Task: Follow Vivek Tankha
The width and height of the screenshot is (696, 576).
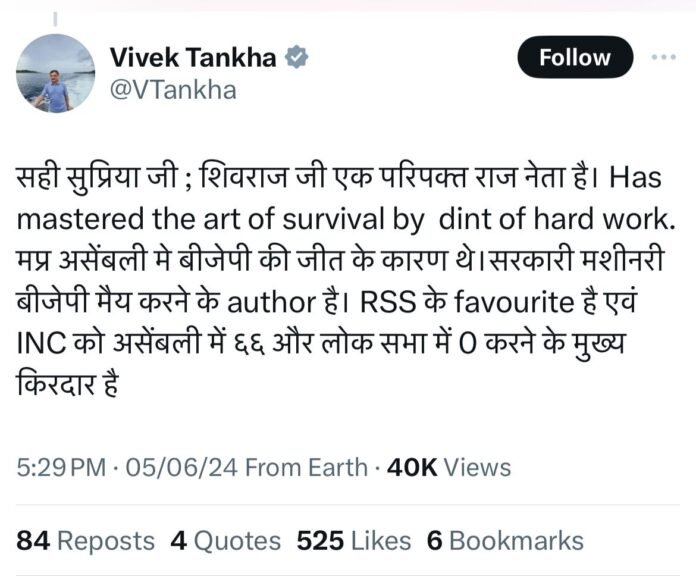Action: pyautogui.click(x=575, y=58)
